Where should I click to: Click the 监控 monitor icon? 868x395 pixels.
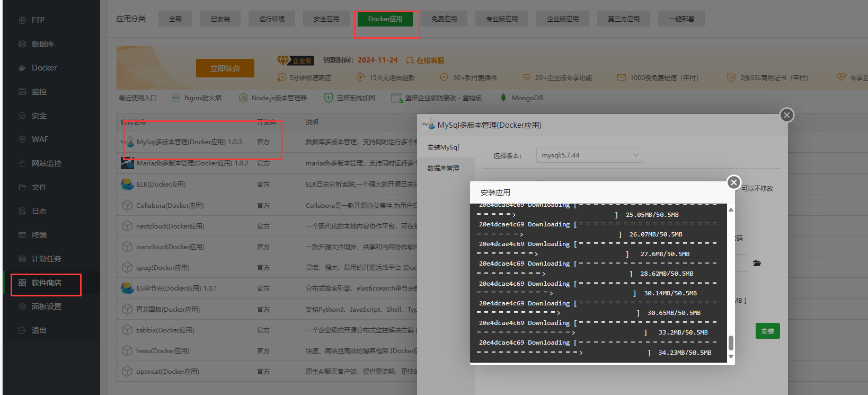(22, 92)
